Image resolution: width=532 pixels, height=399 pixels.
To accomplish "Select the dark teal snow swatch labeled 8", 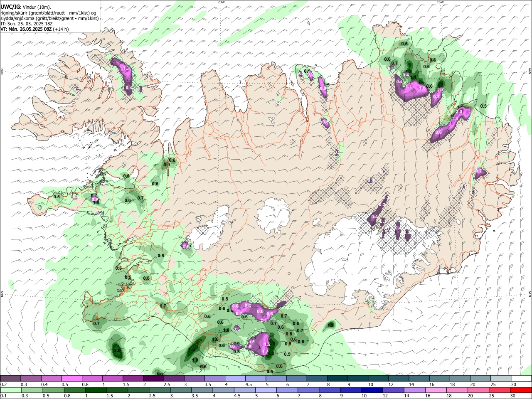I will click(x=337, y=378).
